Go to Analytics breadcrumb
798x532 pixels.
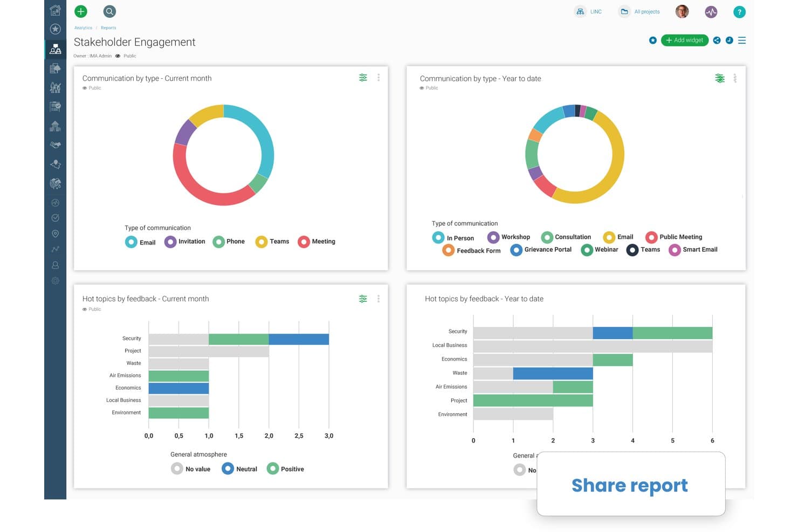click(83, 27)
